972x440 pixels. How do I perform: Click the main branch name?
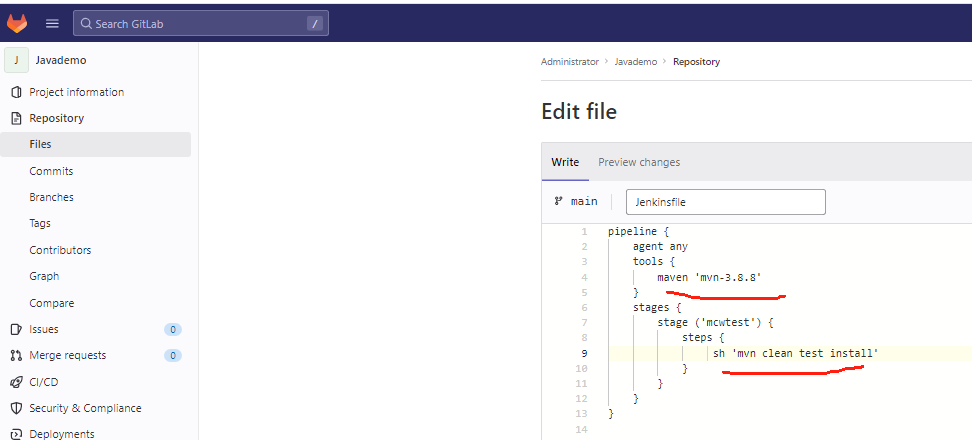tap(584, 201)
